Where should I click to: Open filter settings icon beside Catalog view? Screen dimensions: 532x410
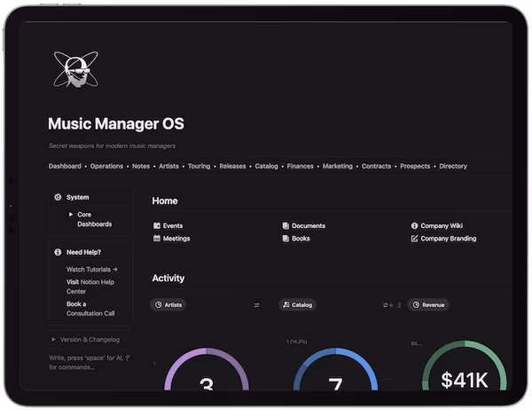(x=386, y=305)
